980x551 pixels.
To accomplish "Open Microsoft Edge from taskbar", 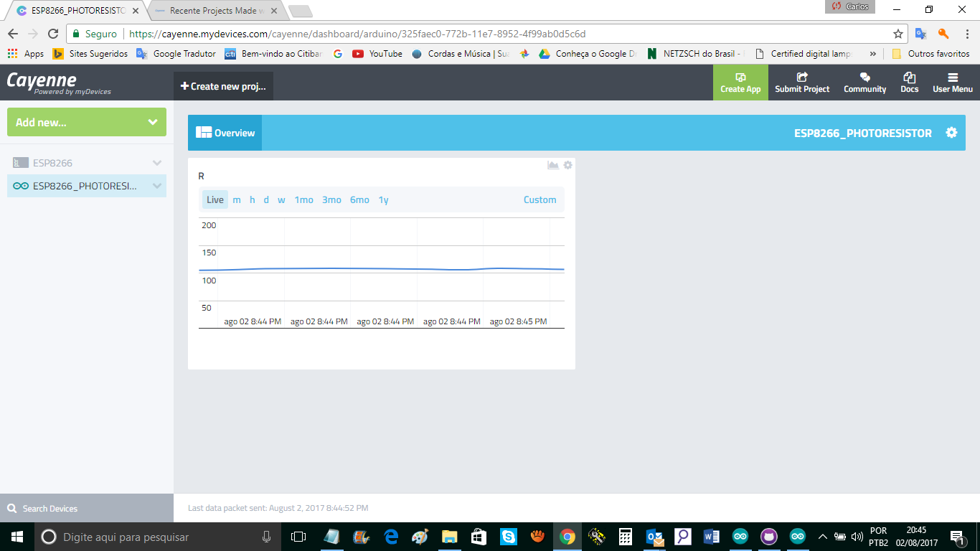I will [x=391, y=537].
